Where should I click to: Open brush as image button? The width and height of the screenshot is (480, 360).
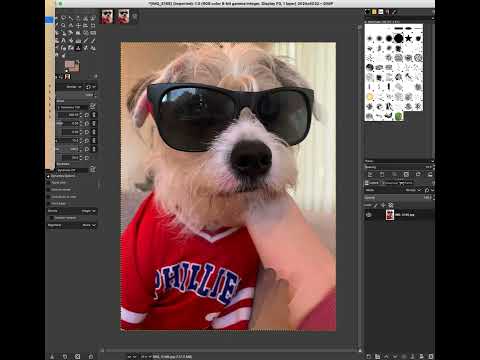[430, 174]
